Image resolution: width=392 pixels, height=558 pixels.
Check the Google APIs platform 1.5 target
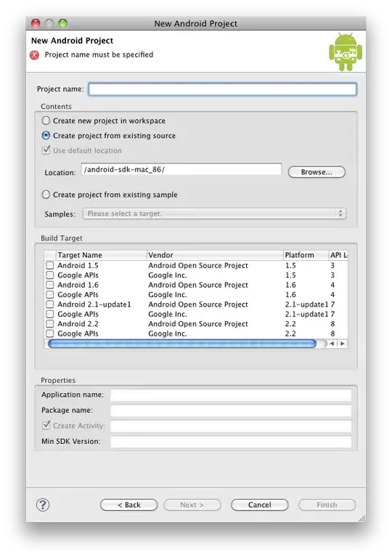50,275
